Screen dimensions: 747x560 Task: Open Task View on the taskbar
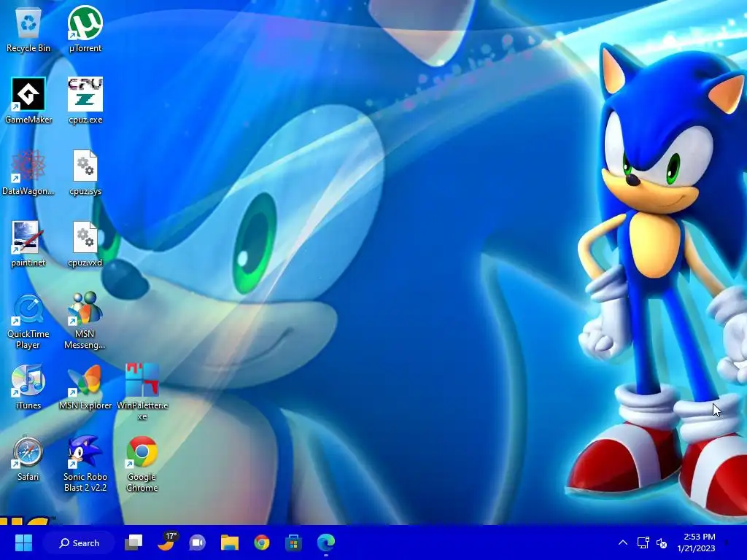coord(133,542)
